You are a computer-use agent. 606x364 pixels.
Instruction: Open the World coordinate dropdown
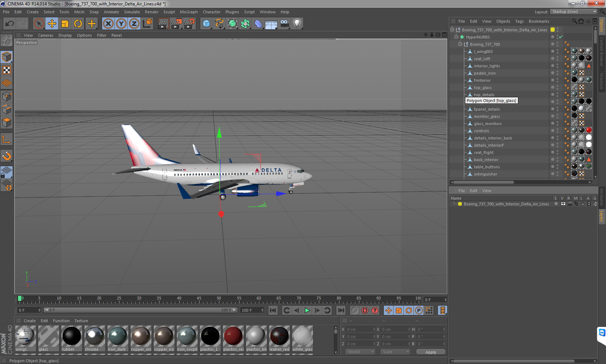point(361,352)
